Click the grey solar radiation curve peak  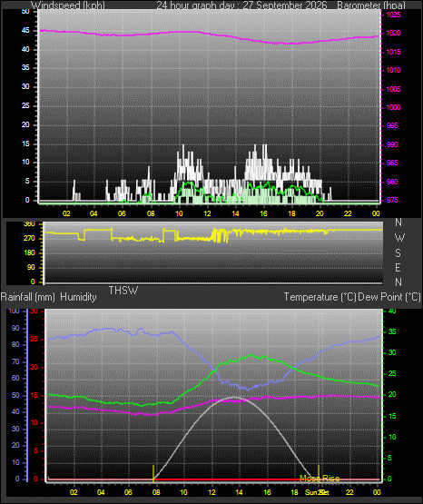pos(235,398)
